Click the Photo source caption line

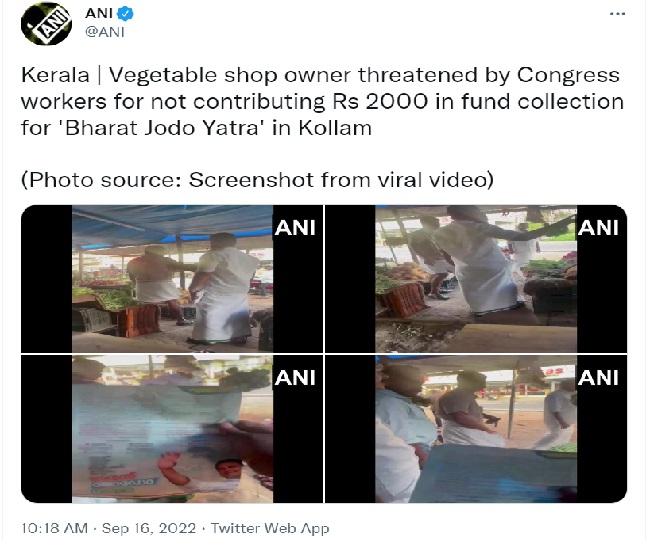tap(257, 180)
